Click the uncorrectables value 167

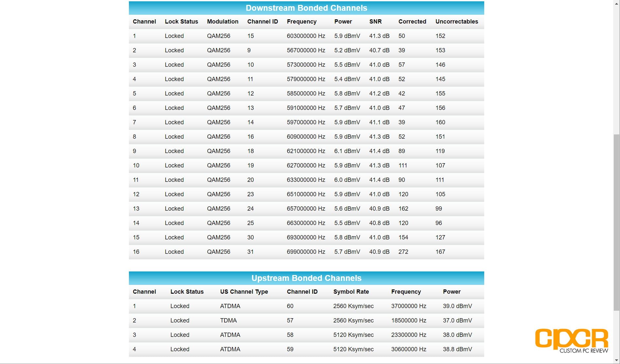pyautogui.click(x=440, y=252)
